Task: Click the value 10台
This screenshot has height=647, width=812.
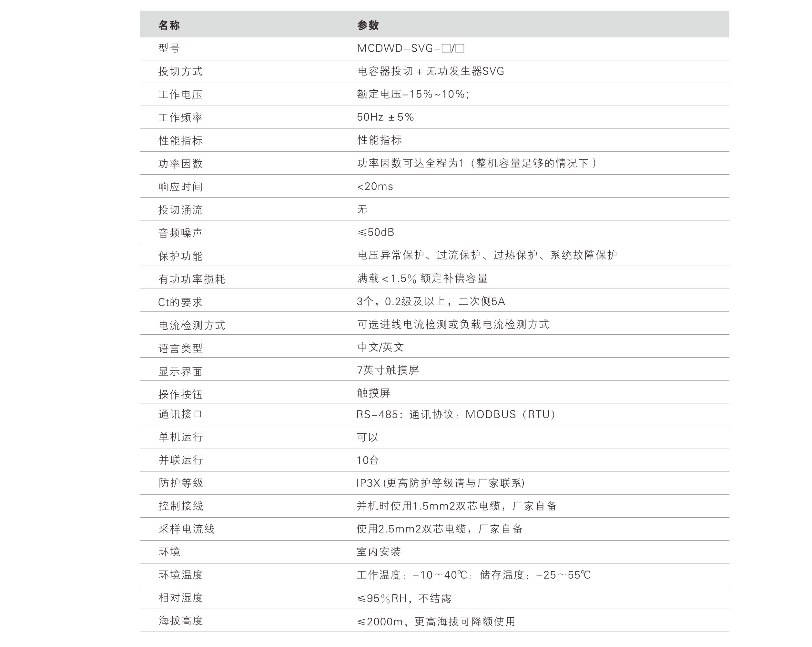Action: click(368, 460)
